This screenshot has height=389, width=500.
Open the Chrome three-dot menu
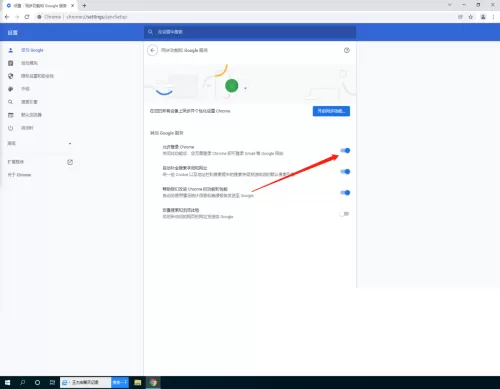coord(493,17)
